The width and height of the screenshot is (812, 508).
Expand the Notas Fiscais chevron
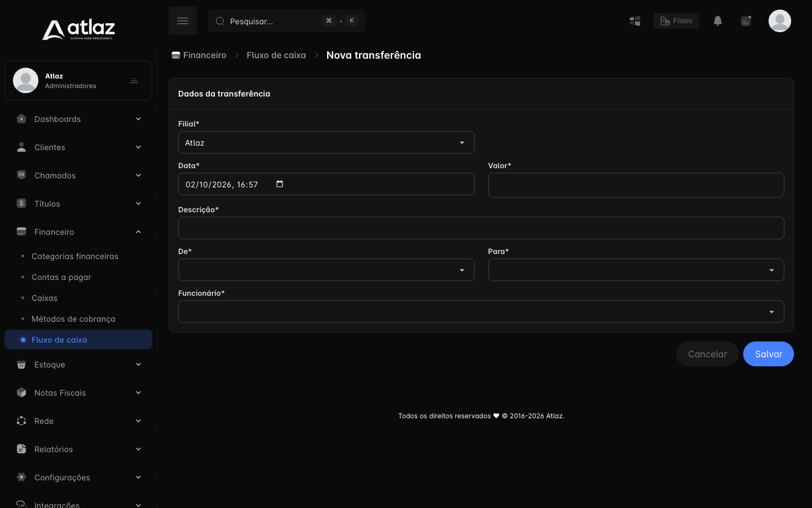(138, 392)
